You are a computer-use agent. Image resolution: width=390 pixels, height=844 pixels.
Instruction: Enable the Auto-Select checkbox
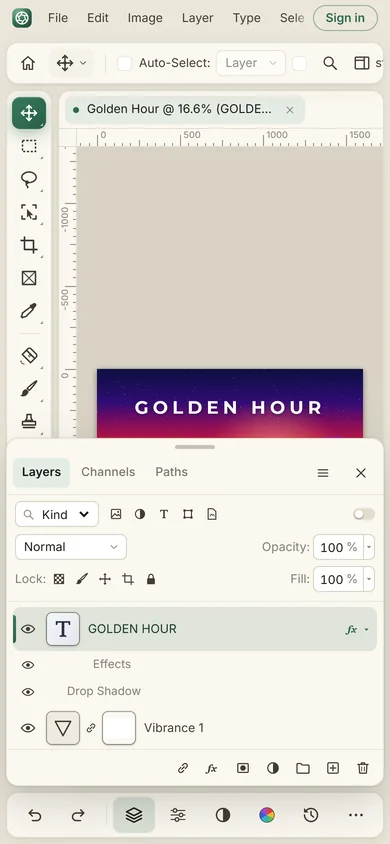click(124, 64)
